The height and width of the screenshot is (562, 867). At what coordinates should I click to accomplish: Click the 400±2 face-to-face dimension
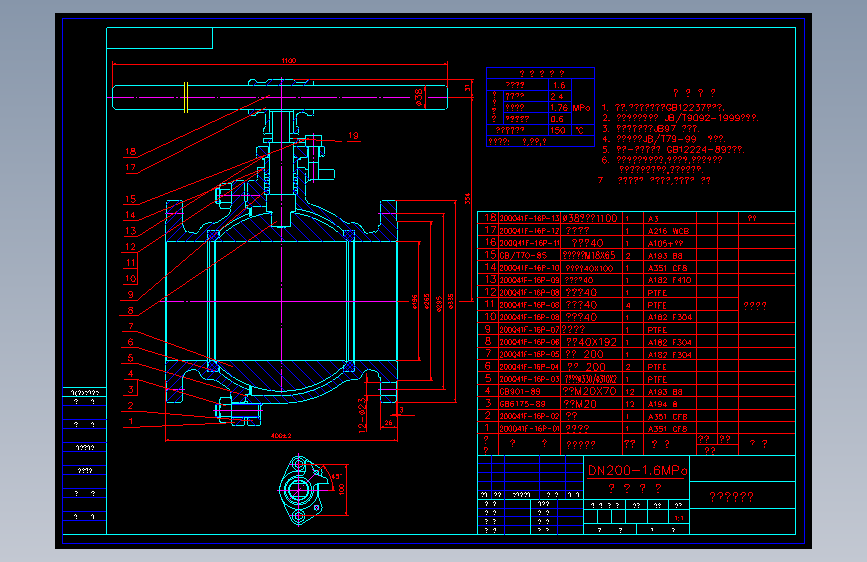[x=281, y=436]
